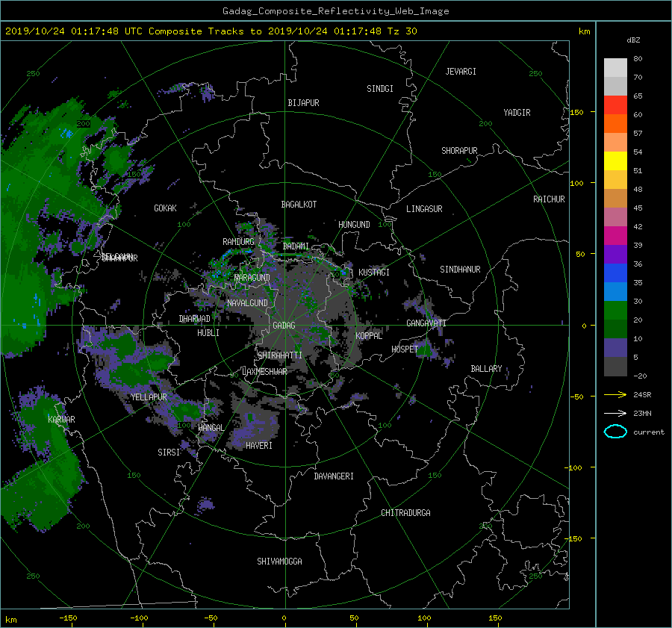672x628 pixels.
Task: Click the RAICHUR city label
Action: tap(549, 199)
